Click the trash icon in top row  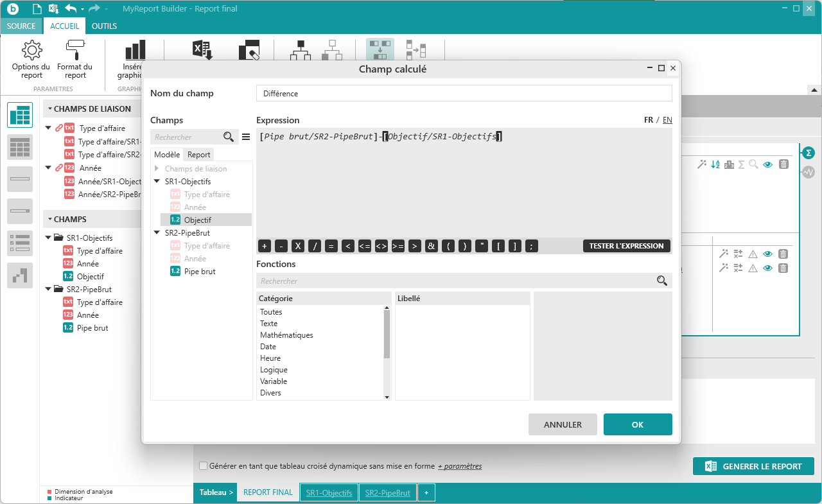[x=783, y=164]
